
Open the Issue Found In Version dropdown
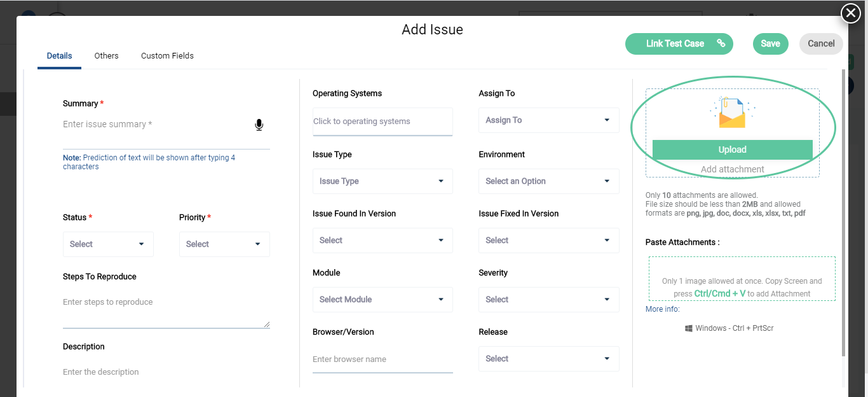[x=383, y=240]
